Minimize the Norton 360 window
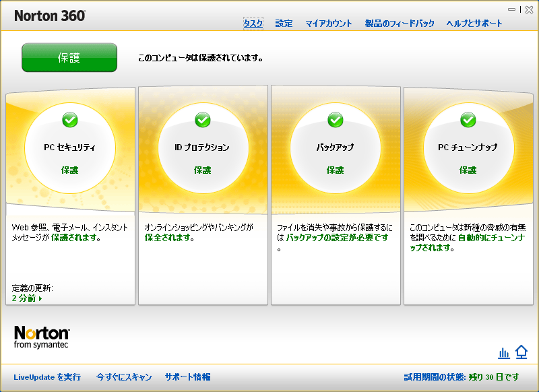This screenshot has height=392, width=539. tap(512, 9)
